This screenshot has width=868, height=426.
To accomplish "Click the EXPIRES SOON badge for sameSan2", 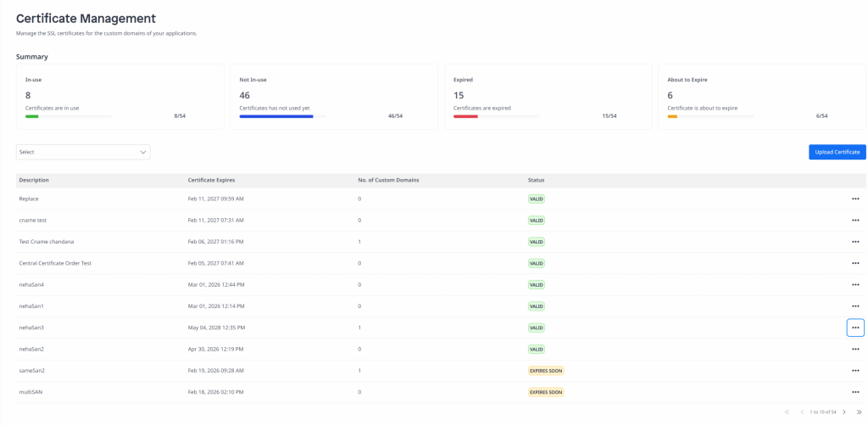I will point(546,371).
